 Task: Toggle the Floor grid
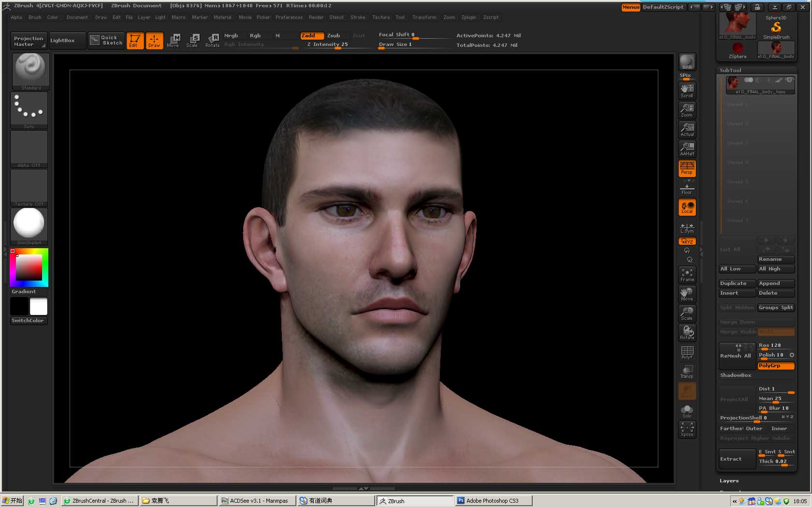pos(687,189)
